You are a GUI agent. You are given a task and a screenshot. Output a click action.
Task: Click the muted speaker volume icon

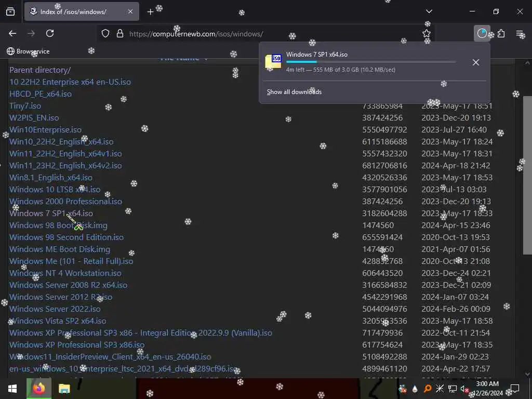coord(464,389)
